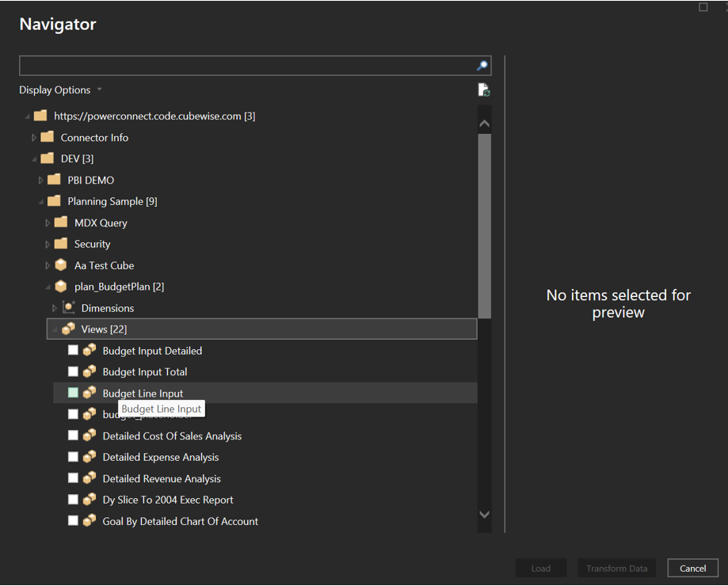Open the Display Options dropdown
Screen dimensions: 728x586
60,89
